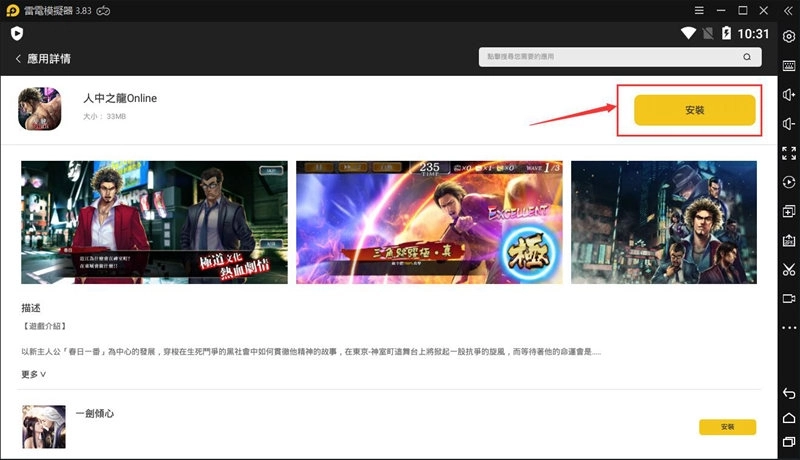Click the size label 大小: 33MB

tap(105, 116)
